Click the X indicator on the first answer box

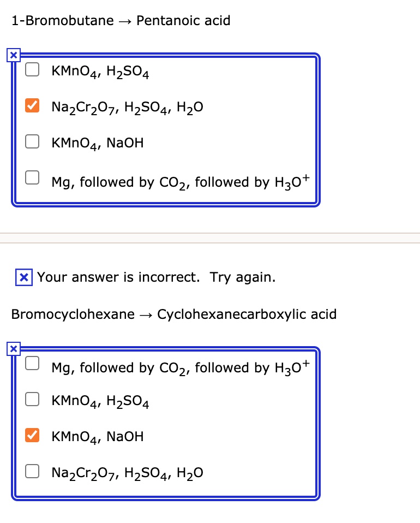pos(13,55)
